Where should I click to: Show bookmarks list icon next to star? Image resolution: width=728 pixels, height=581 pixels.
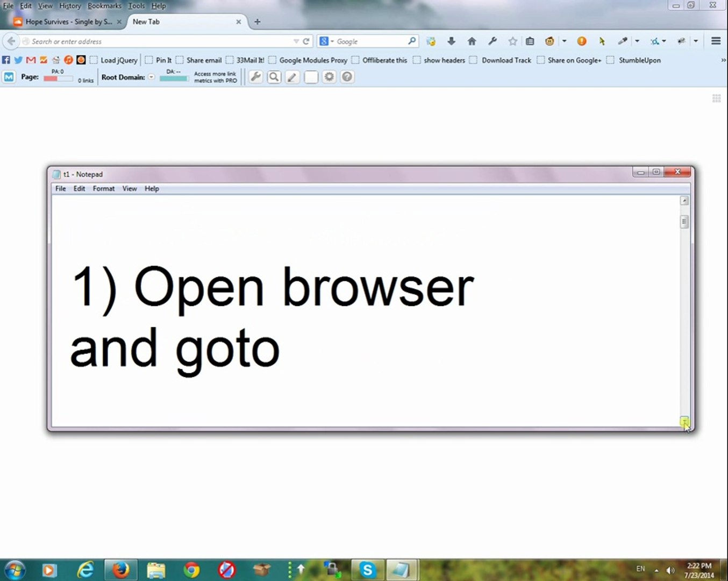(x=530, y=41)
